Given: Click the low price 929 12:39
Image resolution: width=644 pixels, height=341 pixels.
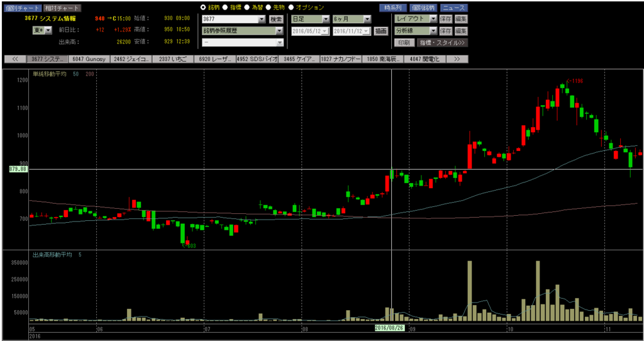Looking at the screenshot, I should (x=177, y=42).
